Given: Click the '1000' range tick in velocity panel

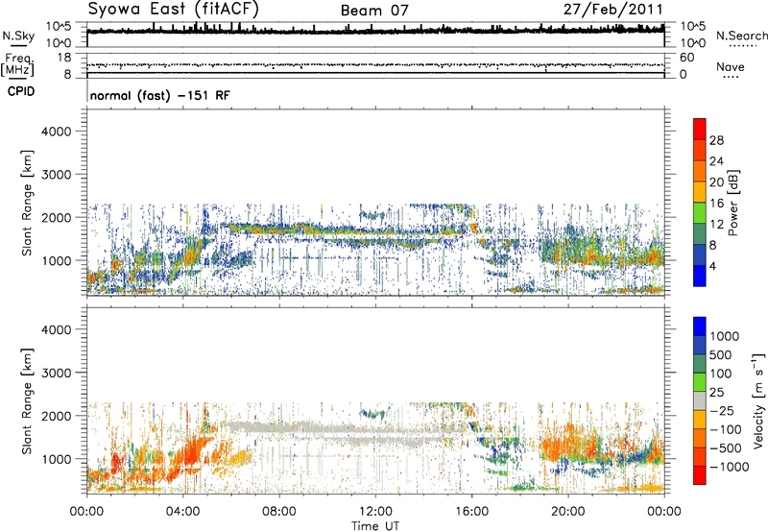Looking at the screenshot, I should pyautogui.click(x=56, y=459).
